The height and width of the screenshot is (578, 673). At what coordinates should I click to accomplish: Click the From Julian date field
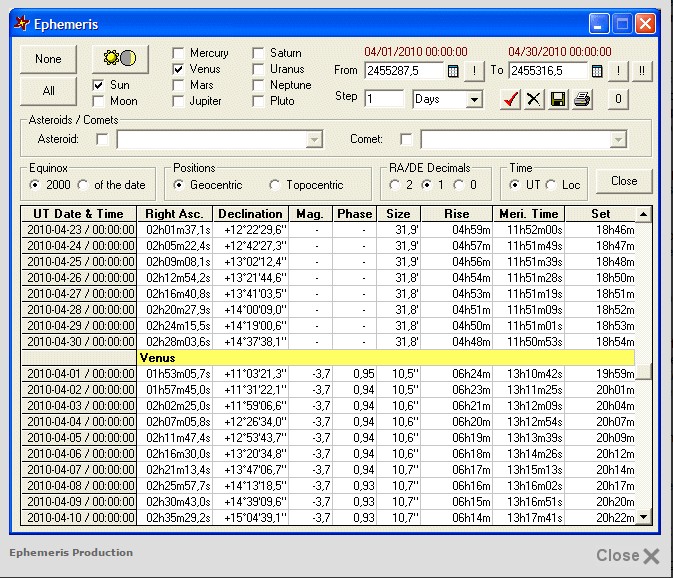tap(404, 71)
